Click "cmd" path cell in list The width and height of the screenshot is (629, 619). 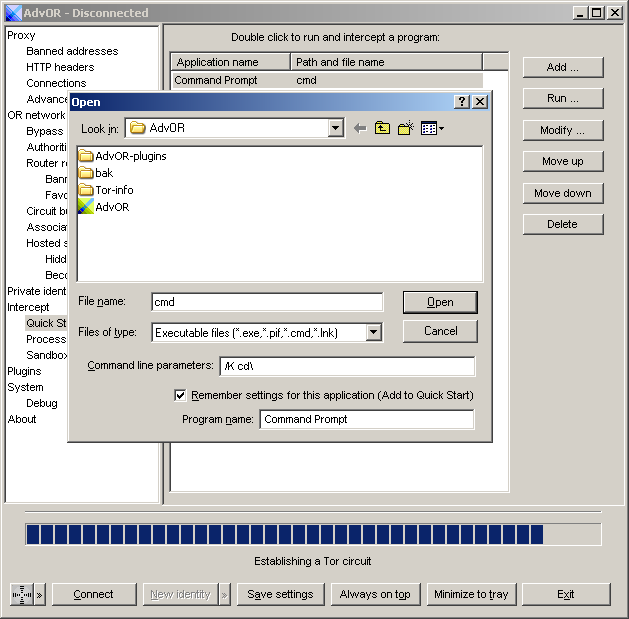click(306, 80)
